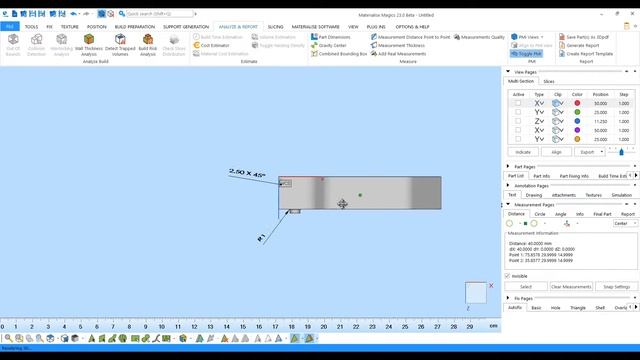Switch to the Slices tab in View Pages
Screen dimensions: 640x360
coord(549,81)
